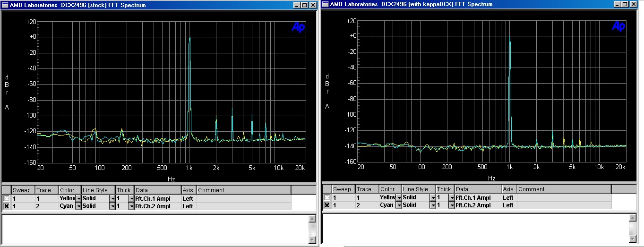Click the -160 axis value in stock graph
Image resolution: width=644 pixels, height=247 pixels.
31,163
